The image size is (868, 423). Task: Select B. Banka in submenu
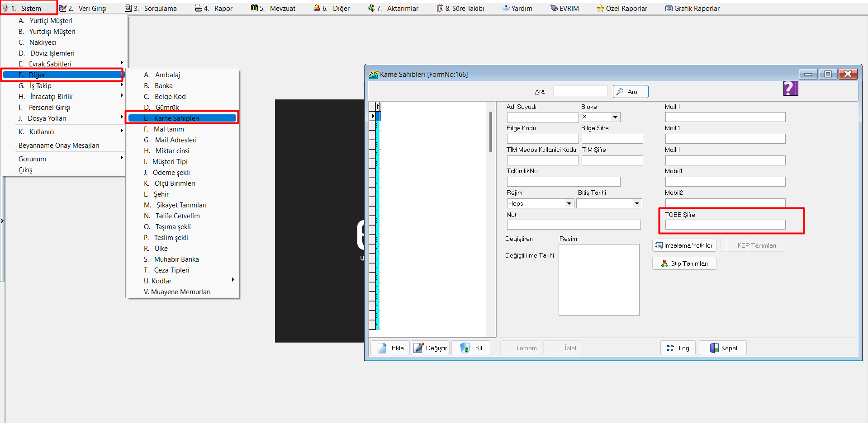(182, 85)
